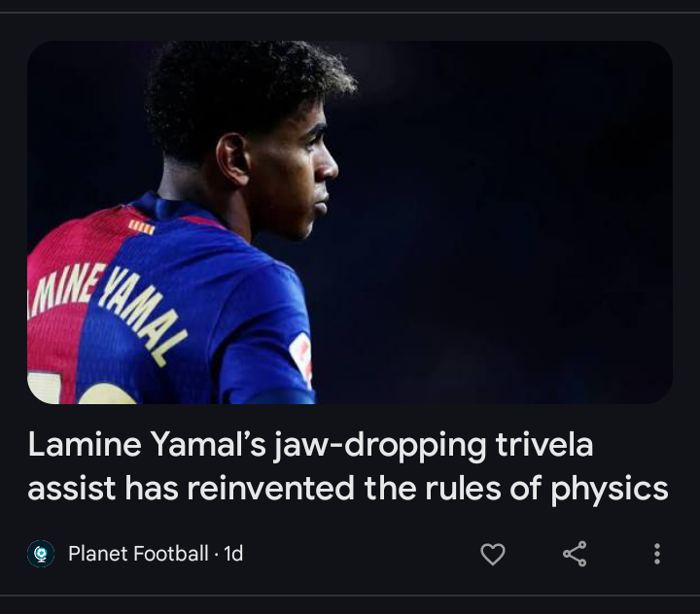Open the three-dot more options menu

pyautogui.click(x=656, y=554)
